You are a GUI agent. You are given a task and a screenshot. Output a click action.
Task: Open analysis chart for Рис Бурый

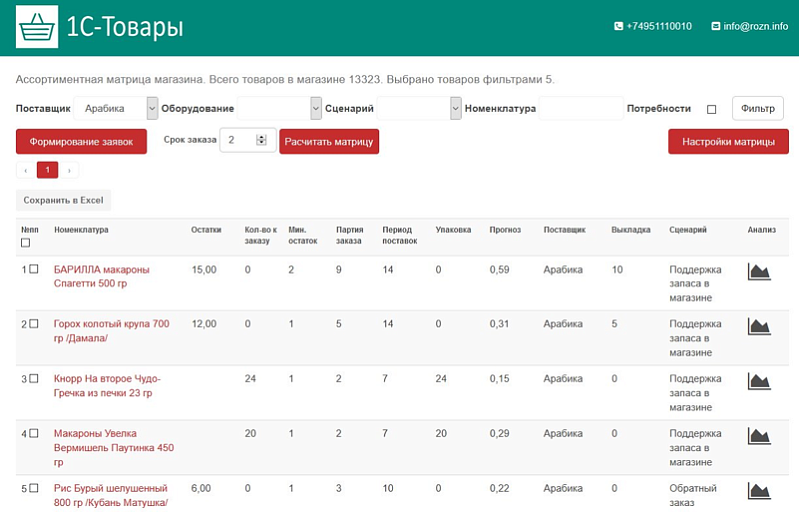759,491
